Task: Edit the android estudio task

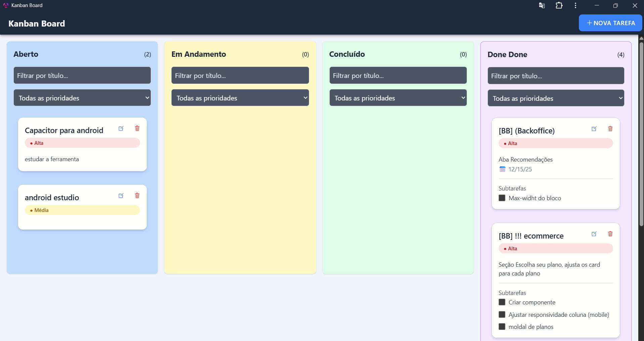Action: point(121,196)
